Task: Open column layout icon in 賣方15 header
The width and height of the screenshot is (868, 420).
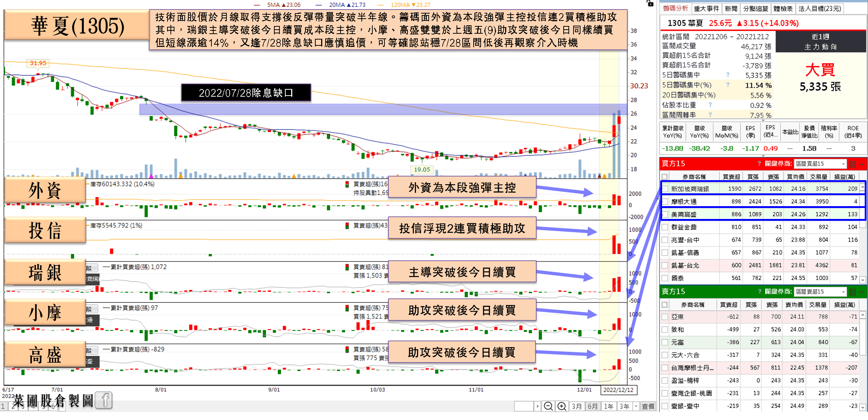Action: pos(853,292)
